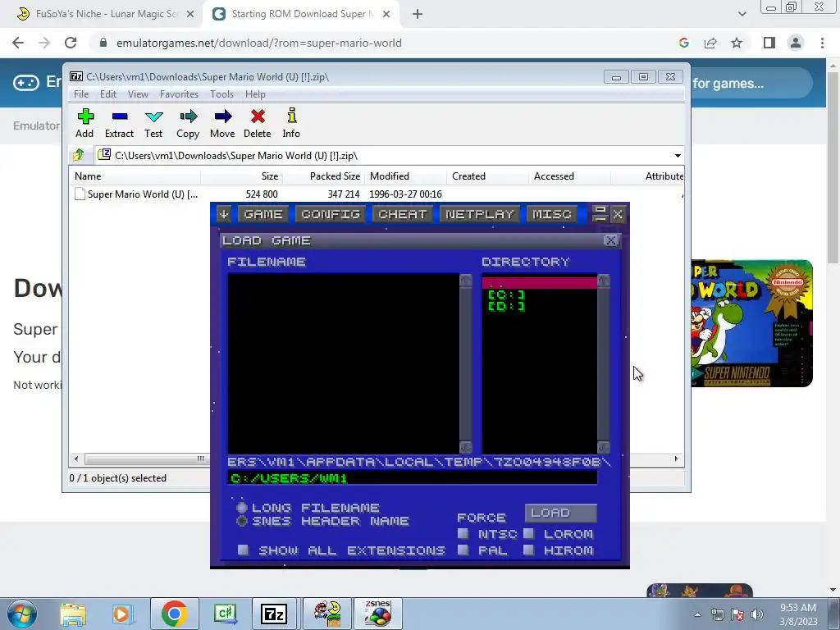Viewport: 840px width, 630px height.
Task: Open ZSNES GAME menu
Action: [263, 214]
